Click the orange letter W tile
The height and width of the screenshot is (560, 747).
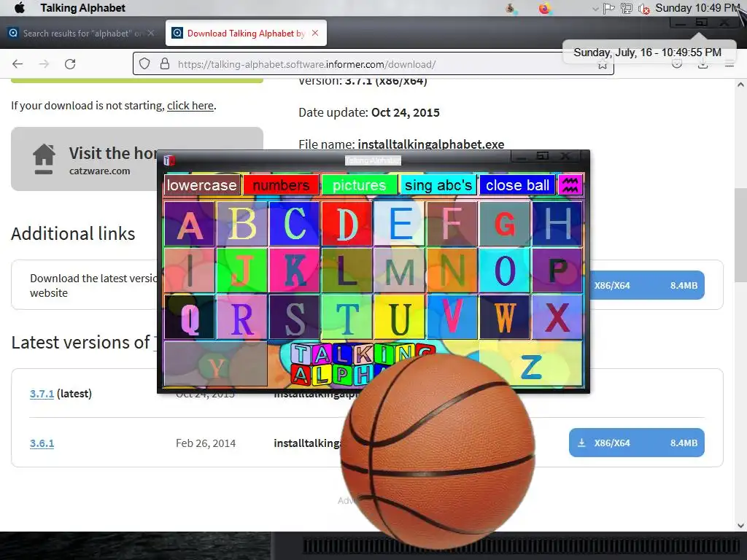click(x=505, y=316)
